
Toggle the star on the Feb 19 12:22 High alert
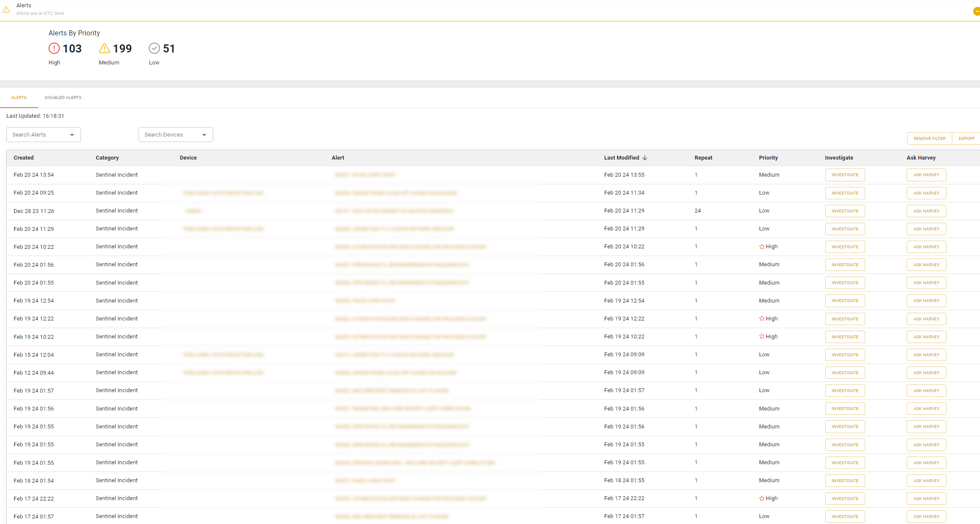[x=762, y=318]
